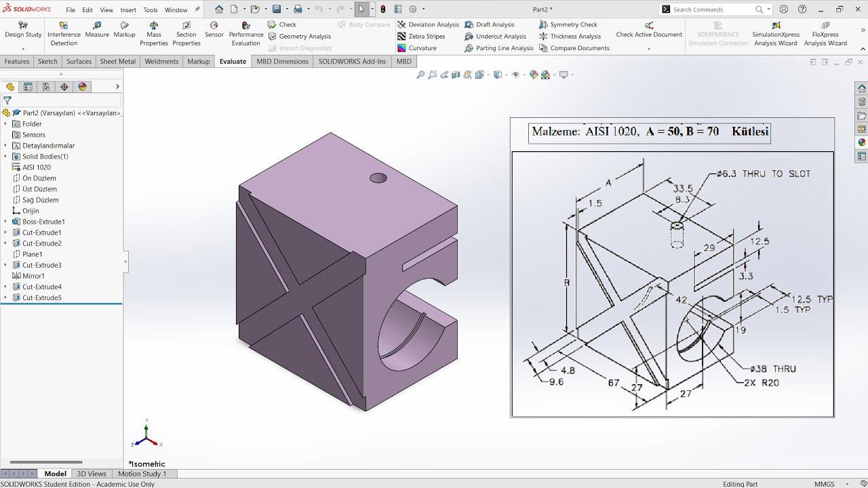The height and width of the screenshot is (488, 868).
Task: Open the Options gear icon
Action: click(x=413, y=9)
